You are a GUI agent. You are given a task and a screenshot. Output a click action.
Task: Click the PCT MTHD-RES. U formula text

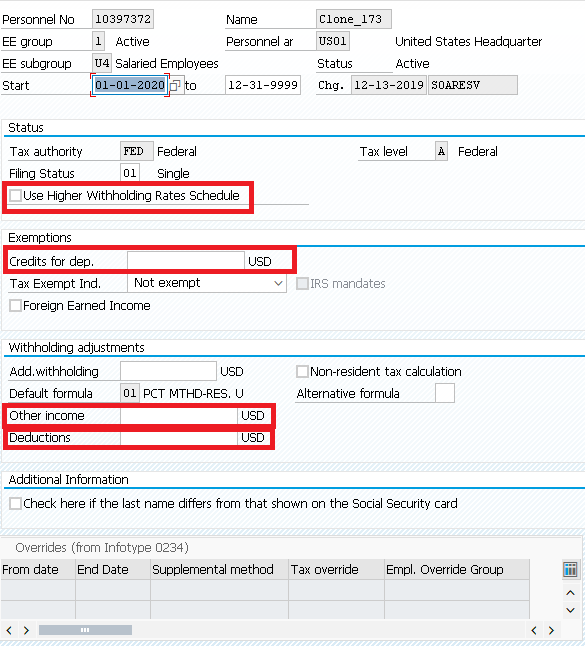coord(193,393)
